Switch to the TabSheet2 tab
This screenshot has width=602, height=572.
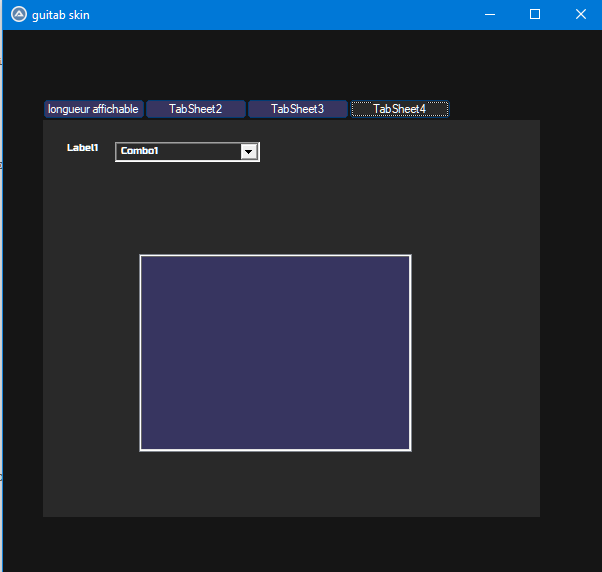195,109
